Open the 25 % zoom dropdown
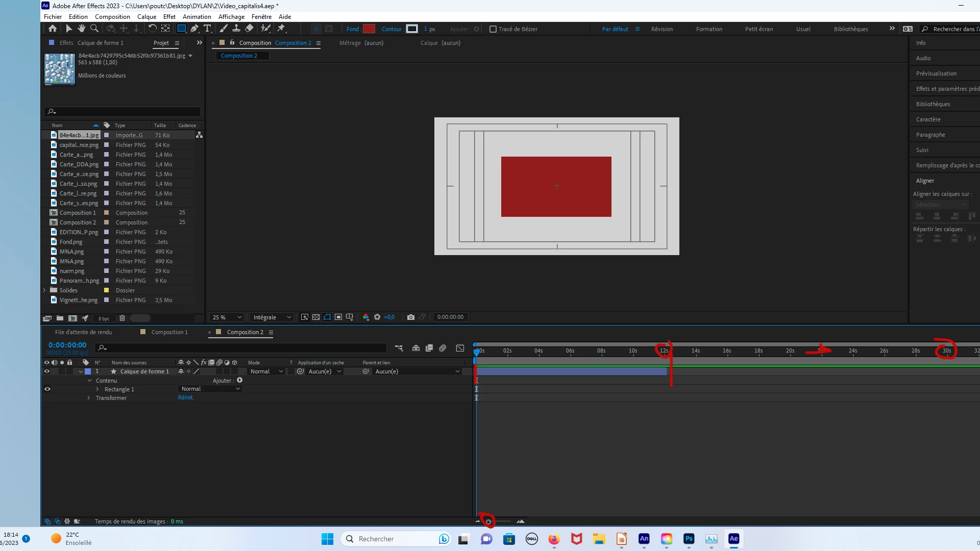 (227, 317)
